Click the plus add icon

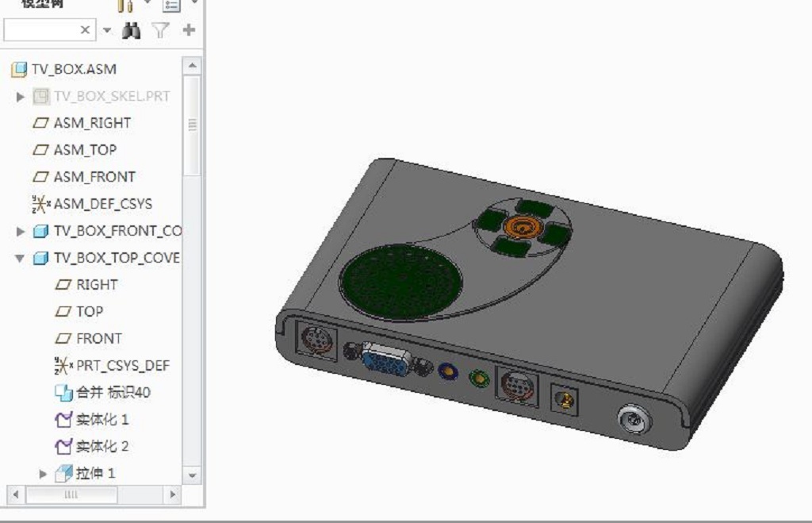click(x=189, y=30)
